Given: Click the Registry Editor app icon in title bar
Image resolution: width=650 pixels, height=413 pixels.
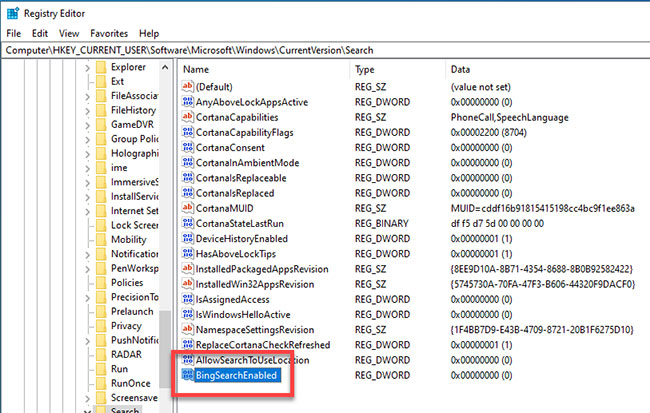Looking at the screenshot, I should coord(13,13).
